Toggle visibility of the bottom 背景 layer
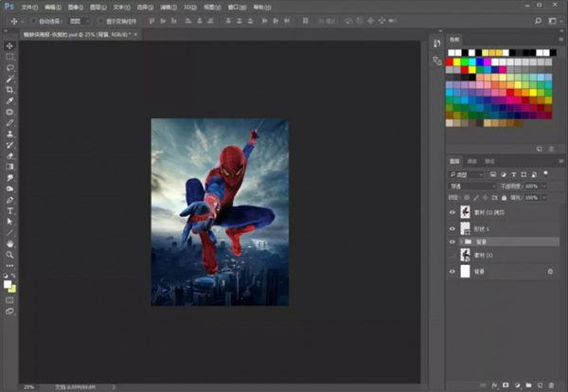568x392 pixels. click(452, 271)
